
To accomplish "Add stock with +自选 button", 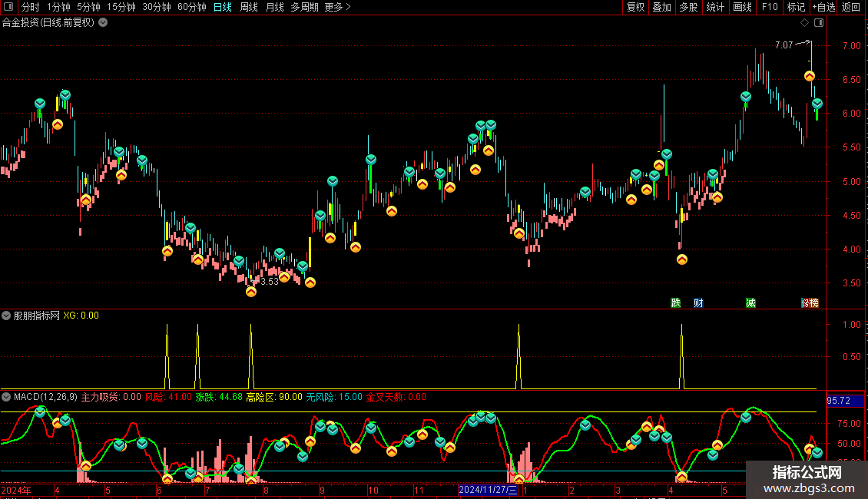I will 823,7.
